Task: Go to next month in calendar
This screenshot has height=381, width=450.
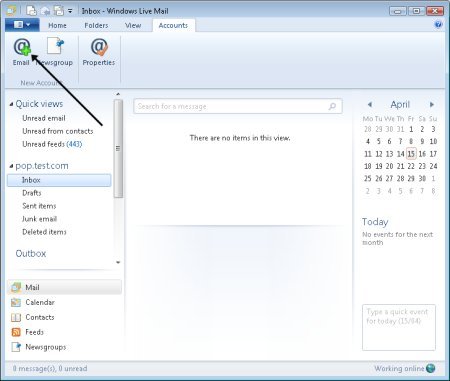Action: point(432,105)
